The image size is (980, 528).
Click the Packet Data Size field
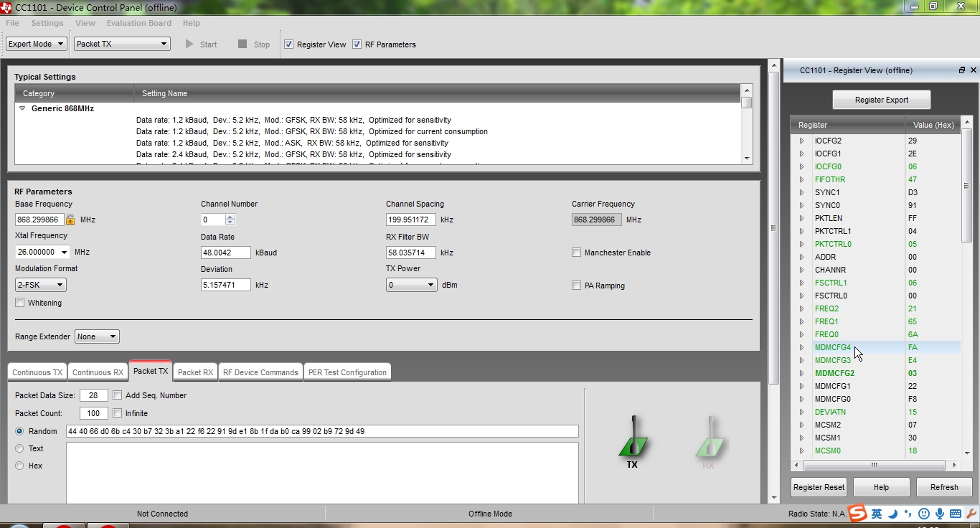click(x=94, y=395)
